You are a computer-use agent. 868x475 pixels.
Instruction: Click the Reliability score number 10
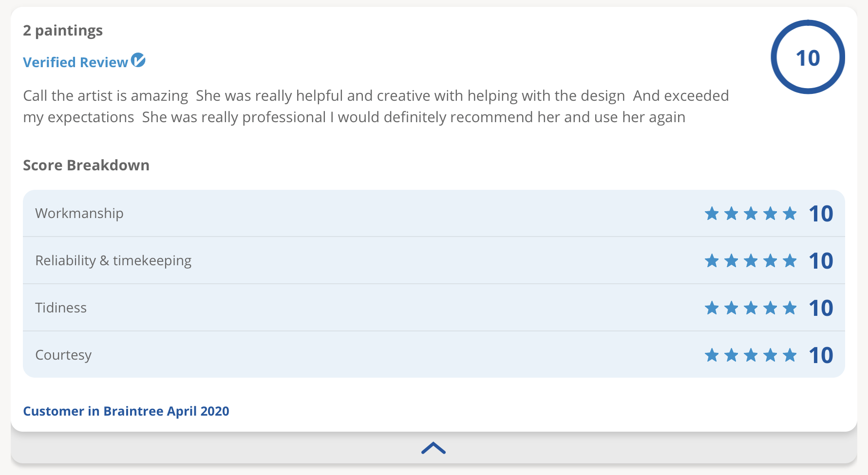click(821, 261)
